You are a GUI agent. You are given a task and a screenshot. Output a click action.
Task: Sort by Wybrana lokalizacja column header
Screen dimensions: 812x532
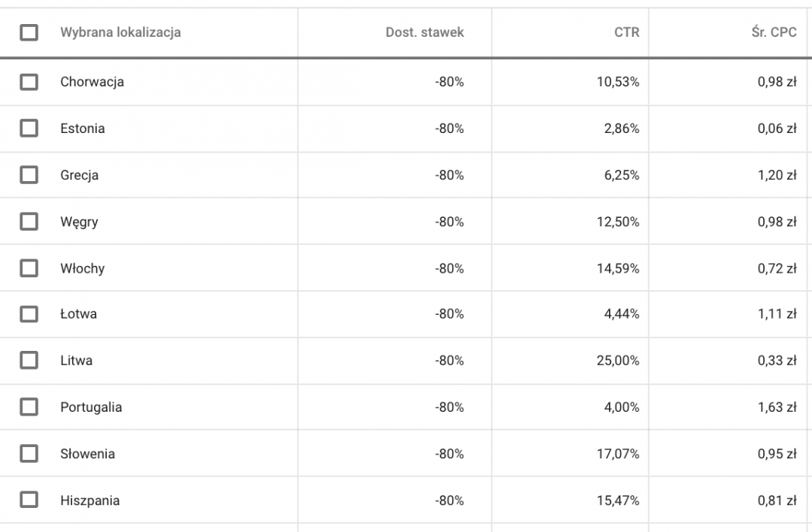(120, 32)
